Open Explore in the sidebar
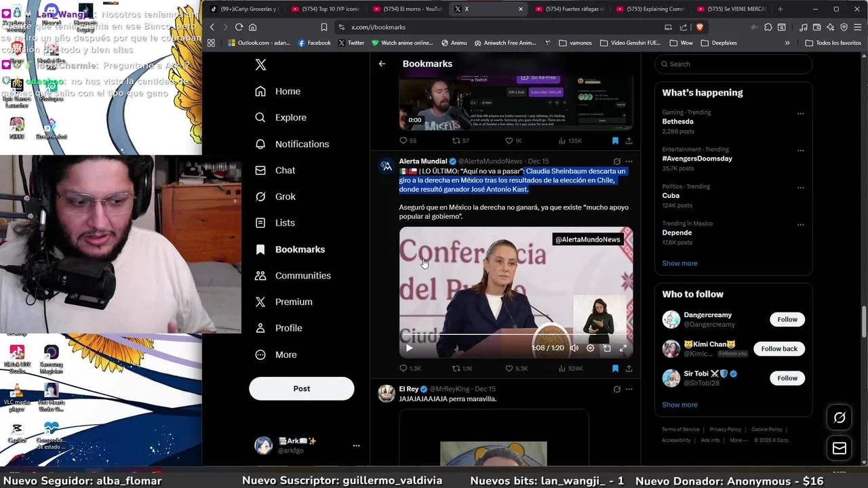This screenshot has height=488, width=868. (x=281, y=117)
